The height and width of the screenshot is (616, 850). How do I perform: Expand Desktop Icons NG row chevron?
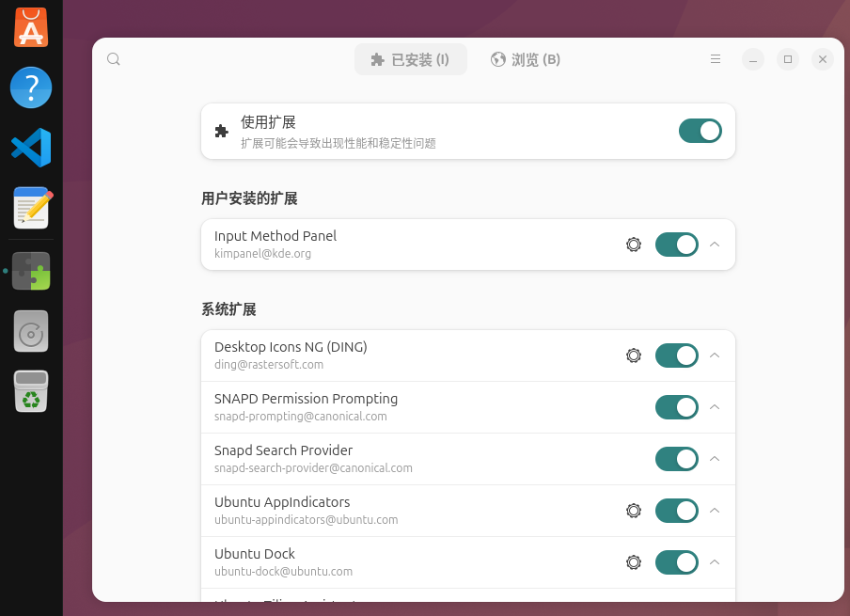point(715,355)
